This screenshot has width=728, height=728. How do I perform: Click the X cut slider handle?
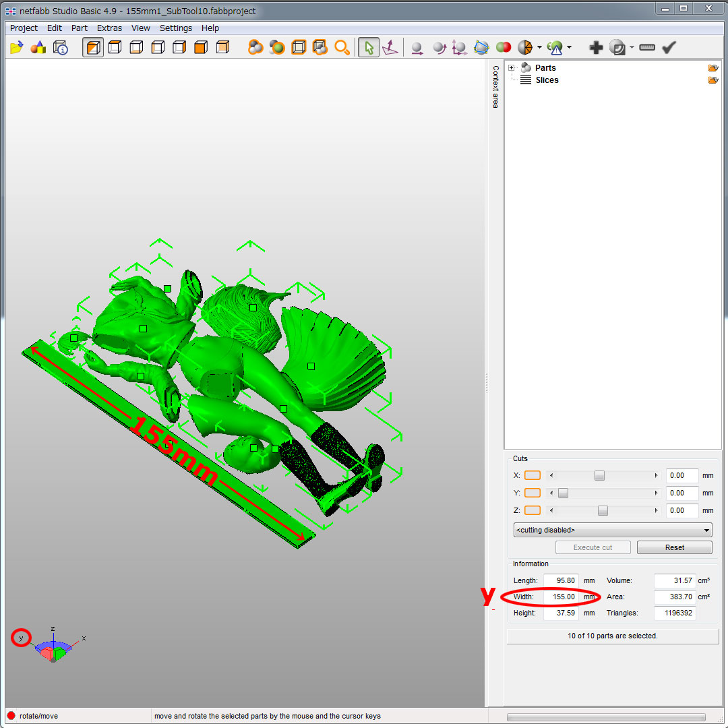pyautogui.click(x=599, y=475)
